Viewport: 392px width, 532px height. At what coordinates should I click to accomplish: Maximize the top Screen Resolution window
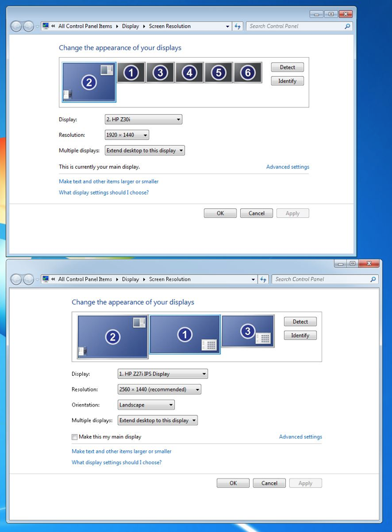[x=331, y=14]
